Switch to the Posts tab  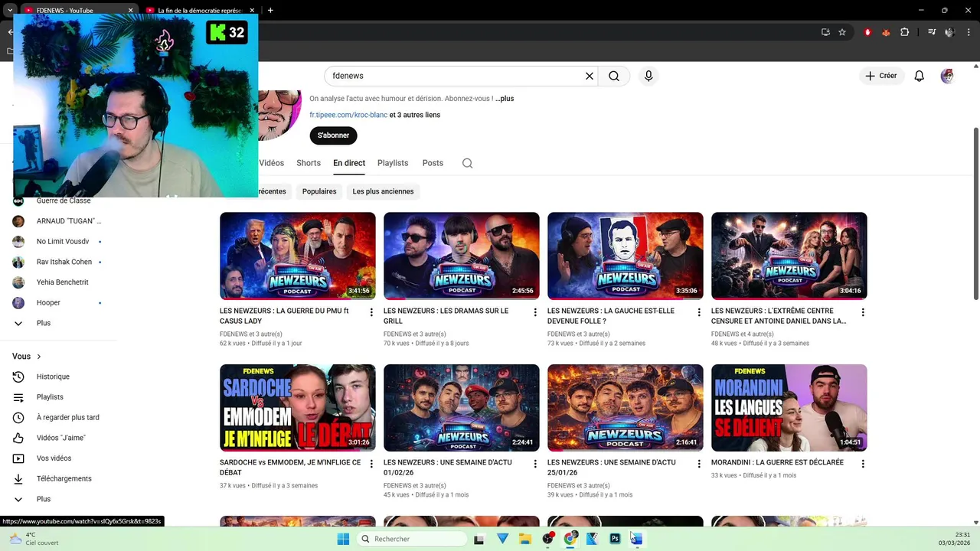433,163
